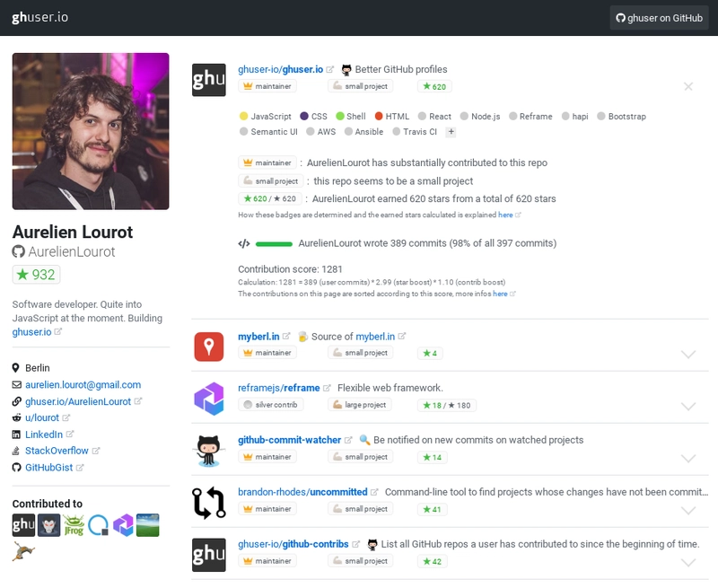
Task: Click the StackOverflow icon in the profile sidebar
Action: click(x=15, y=450)
